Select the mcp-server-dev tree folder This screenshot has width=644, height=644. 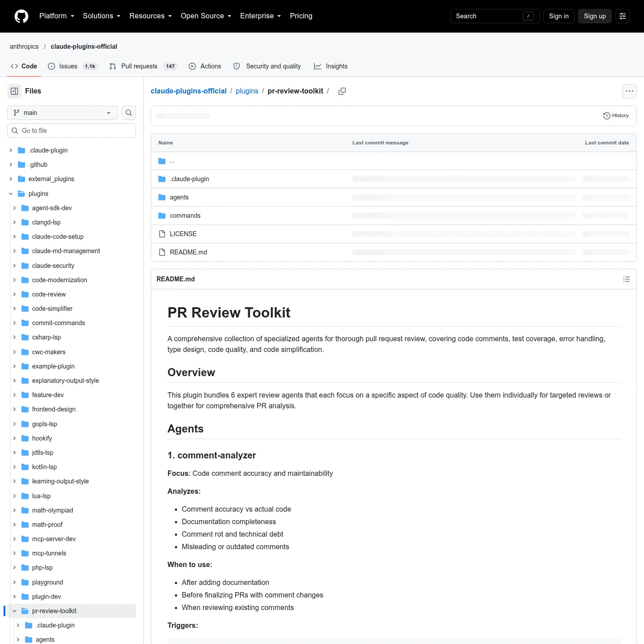point(54,539)
